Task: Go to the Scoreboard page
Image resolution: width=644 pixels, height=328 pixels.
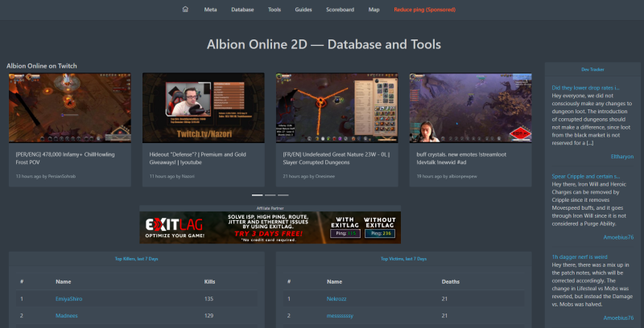Action: click(x=340, y=10)
